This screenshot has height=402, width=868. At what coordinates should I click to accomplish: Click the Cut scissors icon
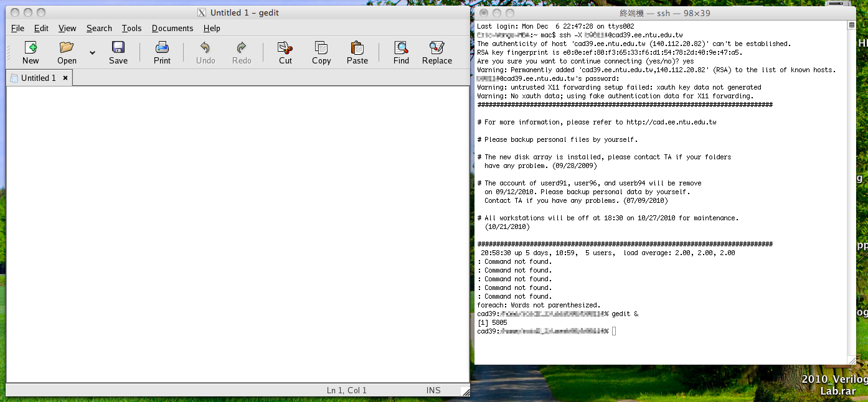(x=285, y=48)
